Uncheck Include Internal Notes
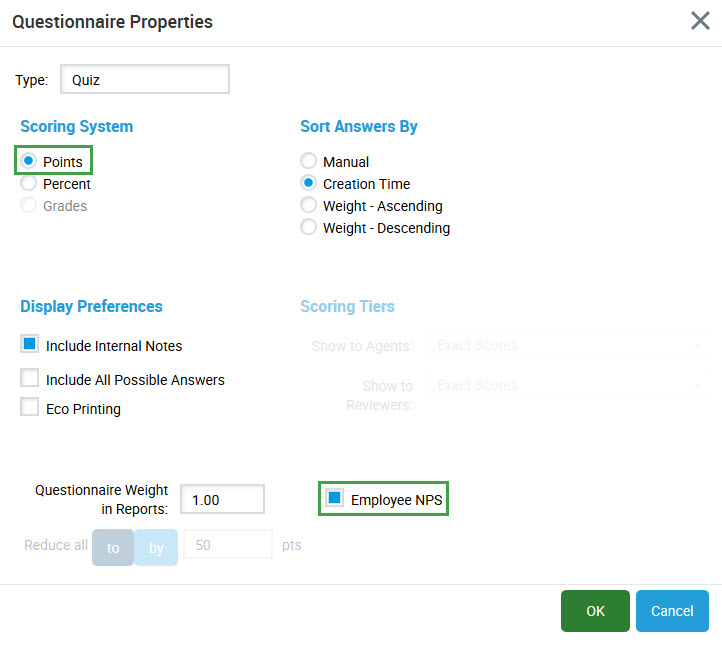This screenshot has width=722, height=648. tap(30, 345)
